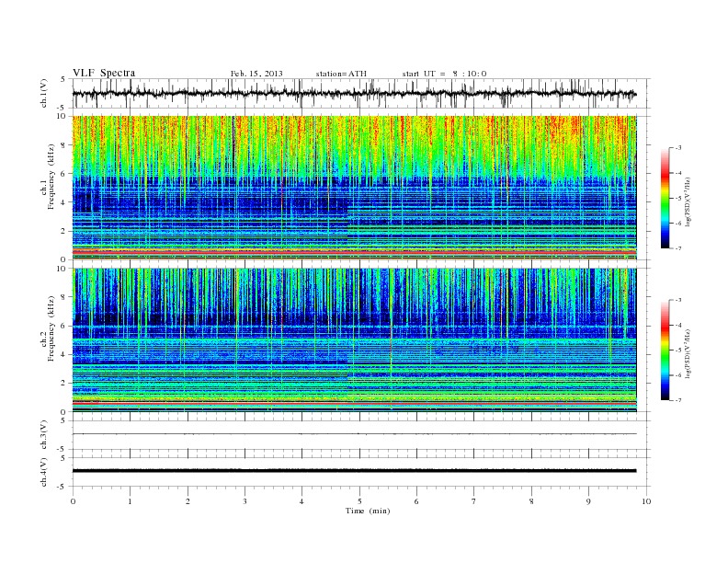The width and height of the screenshot is (728, 563).
Task: Click the "ch.3(V)" axis label
Action: (x=43, y=435)
